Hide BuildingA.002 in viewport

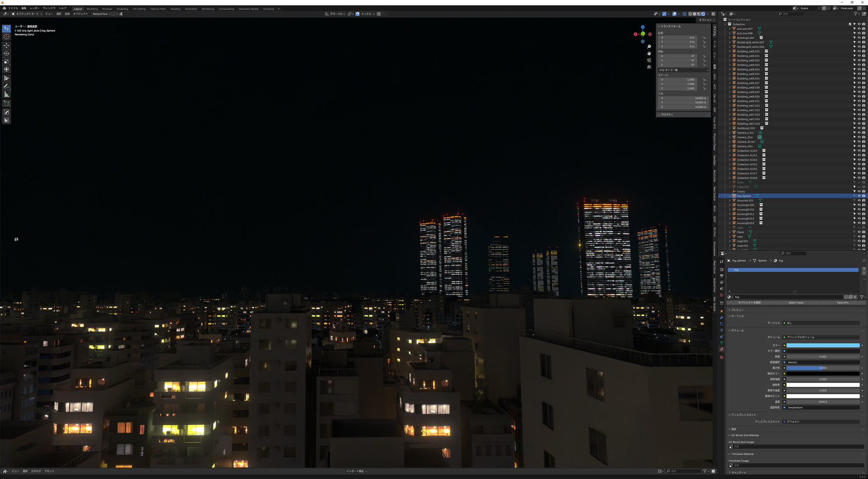(x=859, y=38)
